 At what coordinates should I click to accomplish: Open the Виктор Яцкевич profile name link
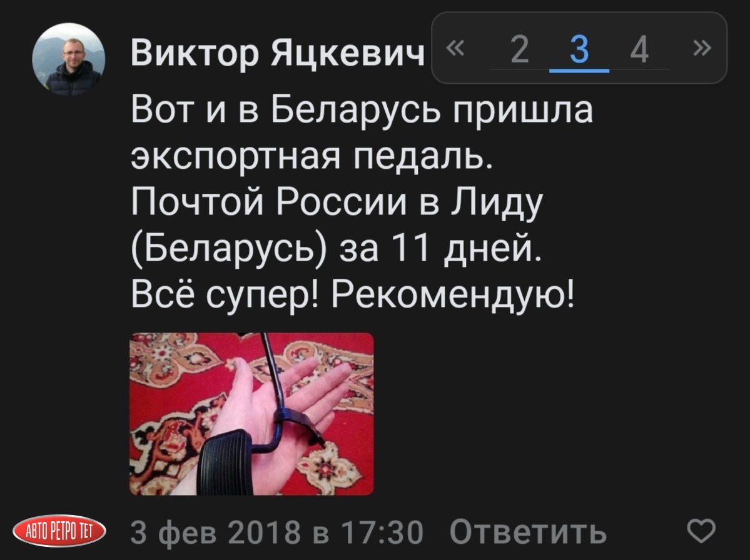click(x=278, y=52)
